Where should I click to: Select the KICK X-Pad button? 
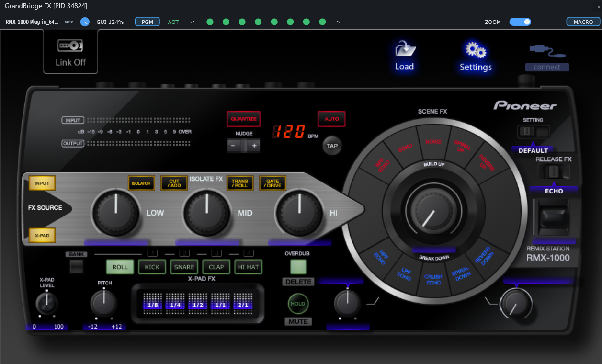(152, 267)
